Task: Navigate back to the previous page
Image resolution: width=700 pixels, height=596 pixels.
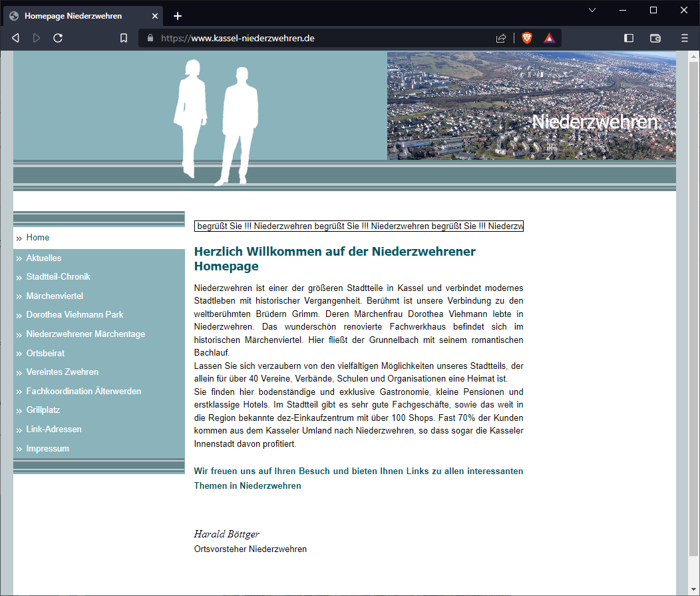Action: tap(15, 38)
